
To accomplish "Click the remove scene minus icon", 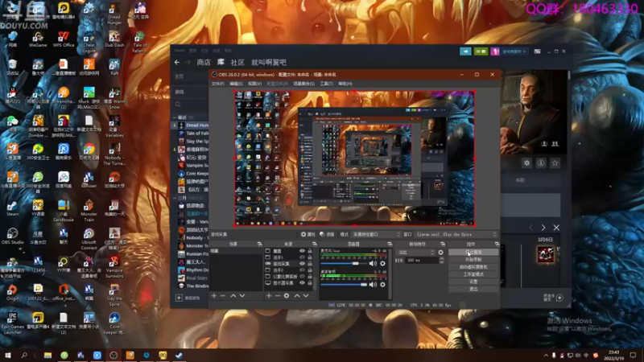I will pos(223,295).
